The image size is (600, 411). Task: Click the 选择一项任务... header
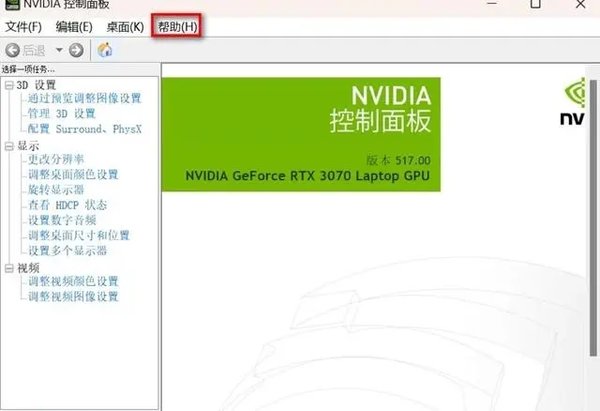pos(28,69)
